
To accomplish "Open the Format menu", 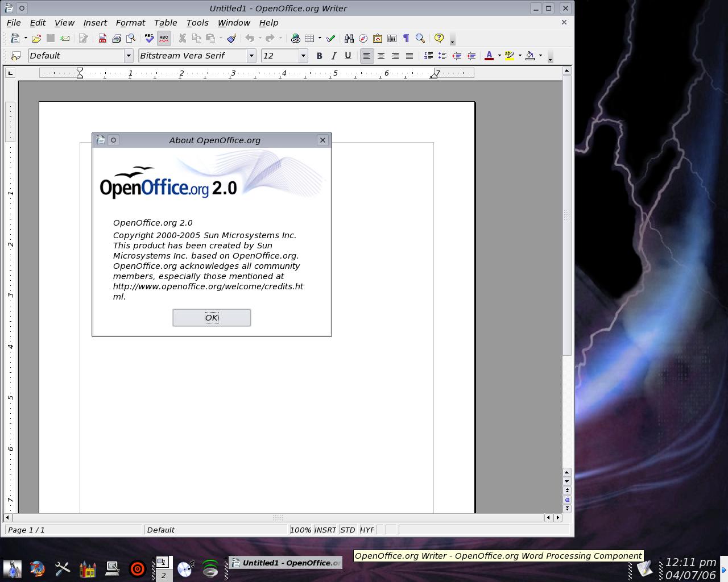I will tap(130, 23).
